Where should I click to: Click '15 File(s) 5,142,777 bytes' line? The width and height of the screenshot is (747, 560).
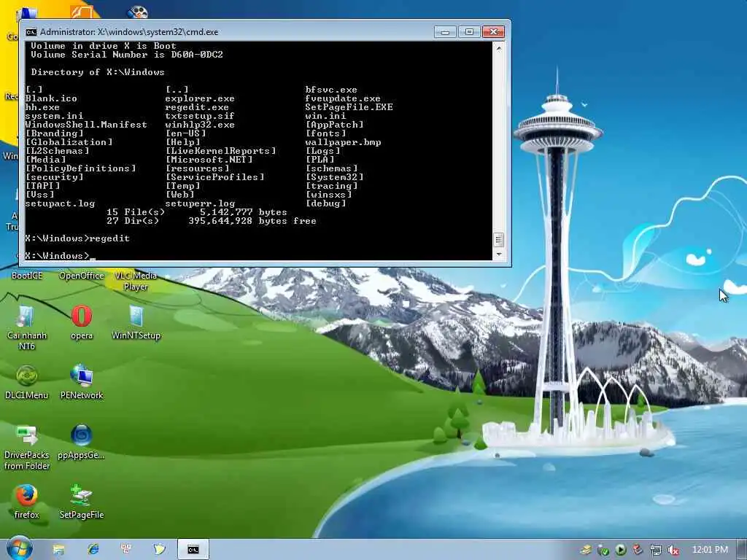point(197,212)
